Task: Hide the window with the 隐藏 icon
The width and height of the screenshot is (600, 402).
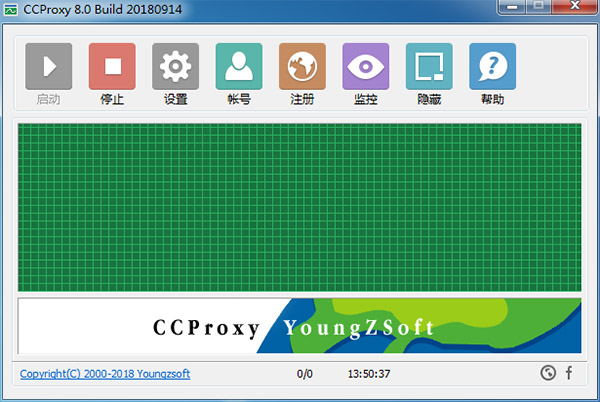Action: [x=429, y=67]
